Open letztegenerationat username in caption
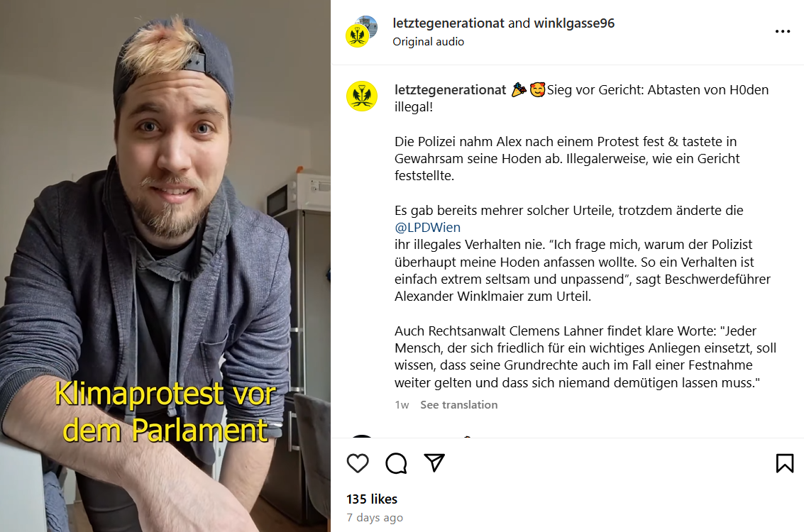This screenshot has height=532, width=804. [x=450, y=89]
